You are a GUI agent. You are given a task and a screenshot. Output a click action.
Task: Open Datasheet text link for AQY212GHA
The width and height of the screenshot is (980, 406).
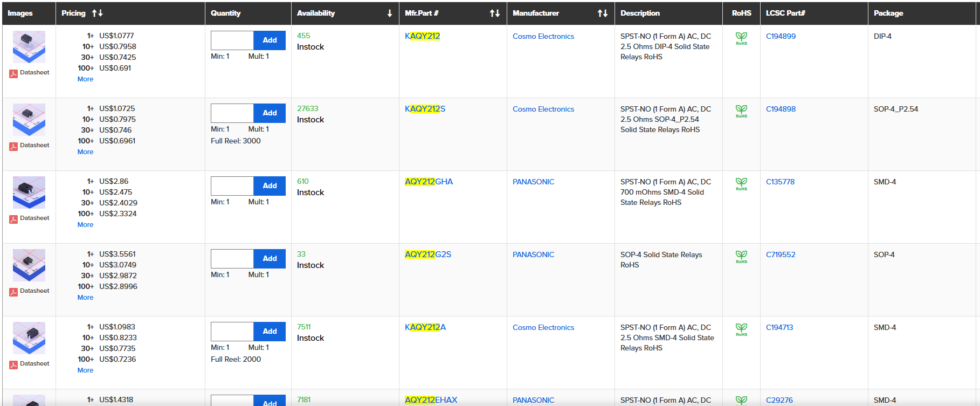tap(34, 218)
